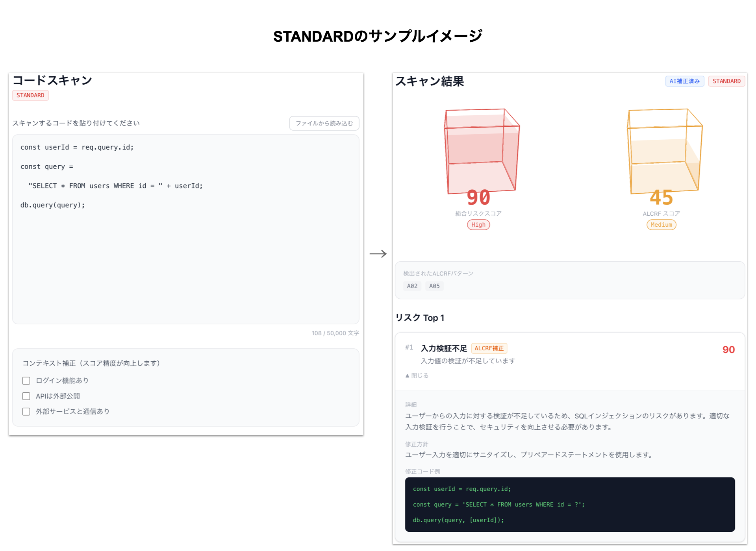Image resolution: width=756 pixels, height=551 pixels.
Task: Click the 入力値の検証が不足しています description
Action: click(468, 361)
